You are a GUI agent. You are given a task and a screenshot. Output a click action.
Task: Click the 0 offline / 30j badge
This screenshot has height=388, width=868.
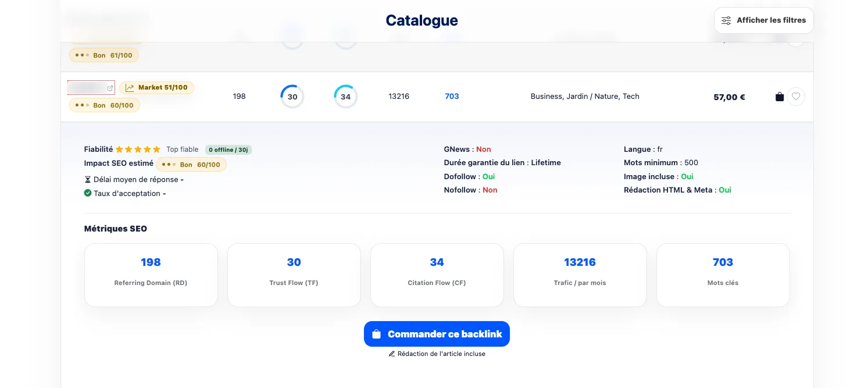228,149
